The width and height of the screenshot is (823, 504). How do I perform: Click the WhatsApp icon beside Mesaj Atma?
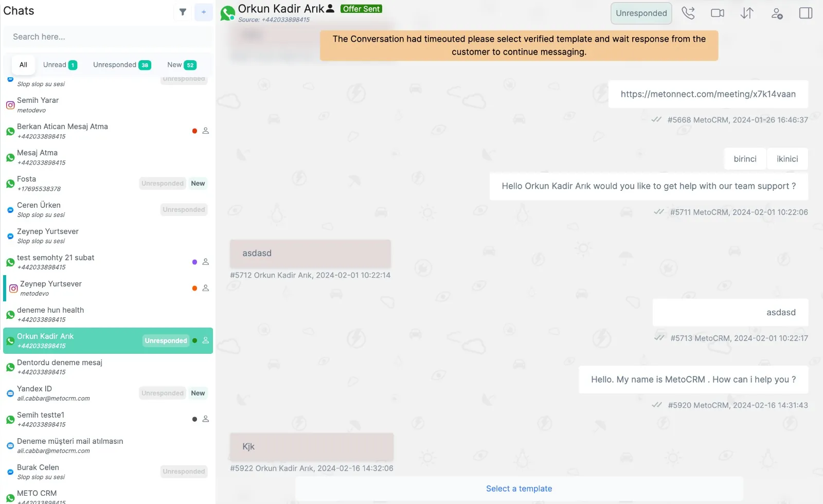pyautogui.click(x=10, y=157)
